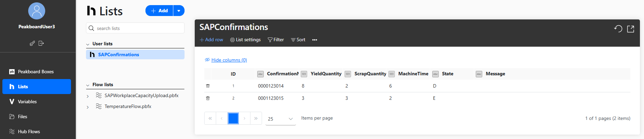Open Variables in the sidebar
The width and height of the screenshot is (644, 139).
37,102
